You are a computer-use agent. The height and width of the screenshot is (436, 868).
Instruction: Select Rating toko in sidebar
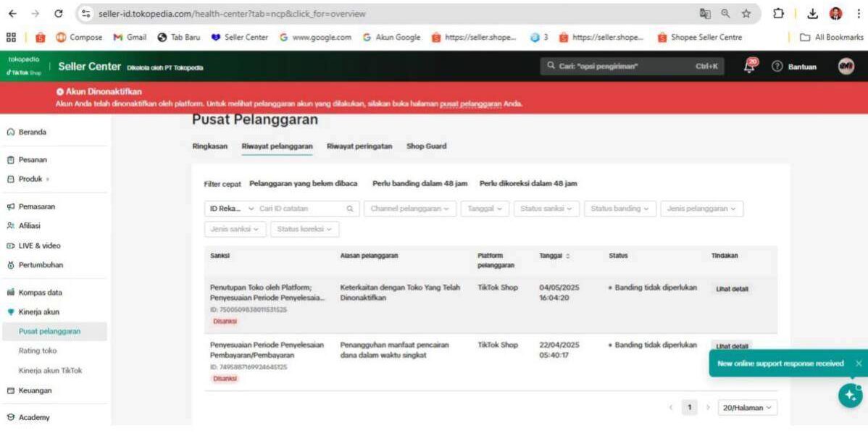click(38, 351)
